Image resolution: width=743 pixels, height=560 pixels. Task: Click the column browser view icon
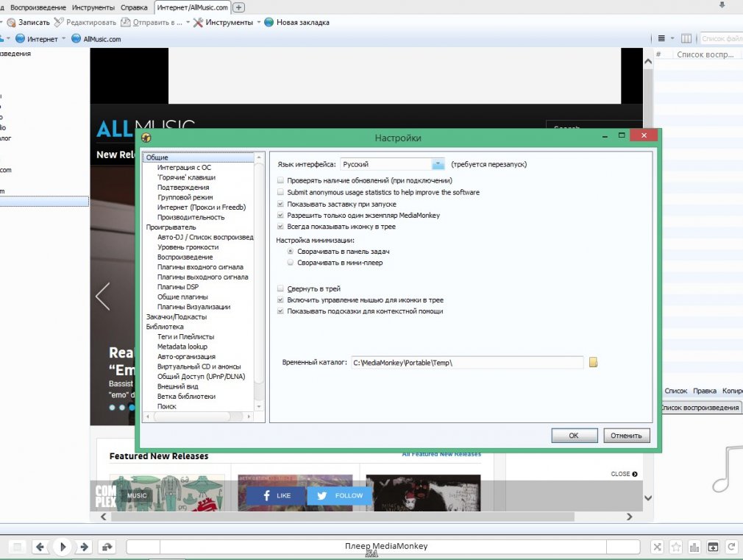[x=686, y=38]
